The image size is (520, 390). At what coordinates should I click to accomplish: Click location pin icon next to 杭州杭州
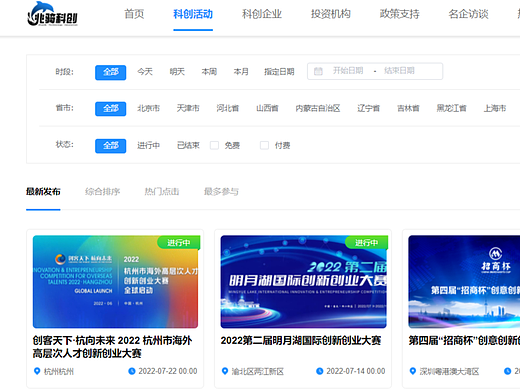tap(37, 371)
